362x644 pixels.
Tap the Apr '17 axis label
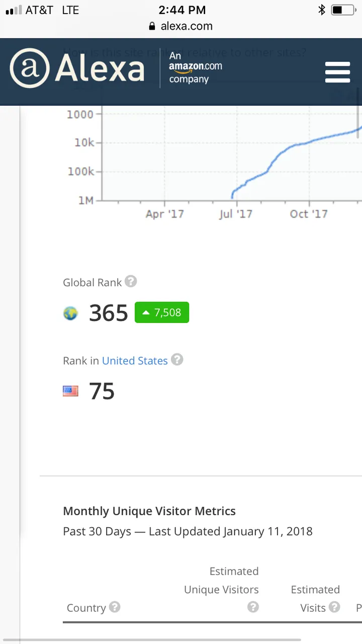[x=164, y=214]
